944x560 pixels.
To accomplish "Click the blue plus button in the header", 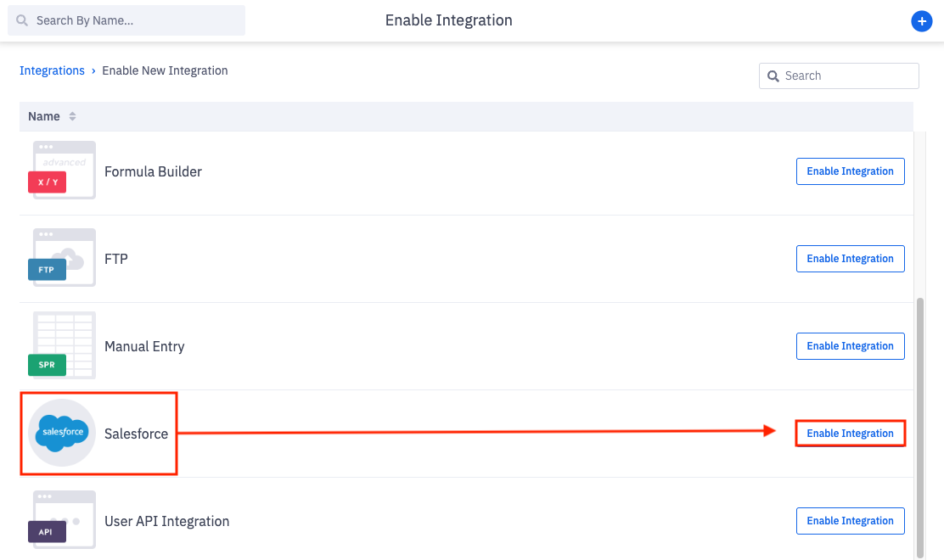I will point(922,21).
